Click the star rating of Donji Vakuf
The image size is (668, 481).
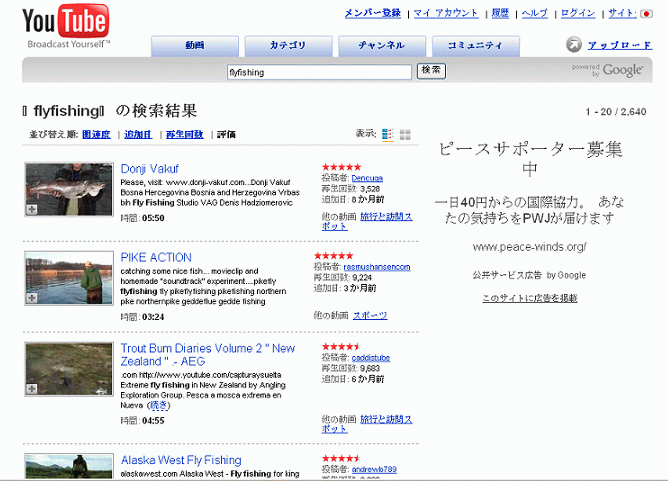point(342,167)
